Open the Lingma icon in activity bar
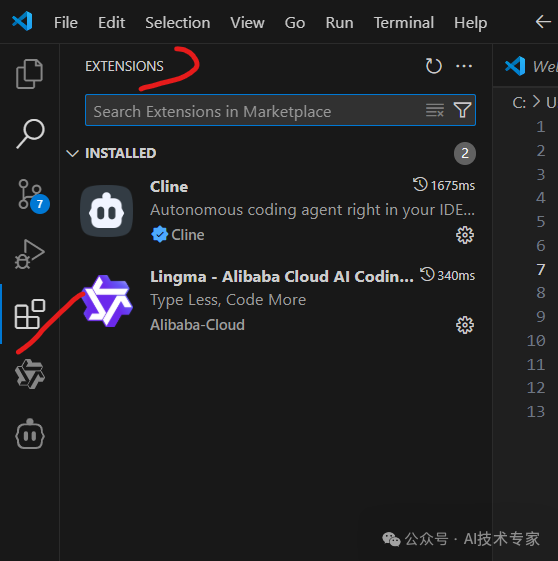The height and width of the screenshot is (561, 558). point(30,374)
